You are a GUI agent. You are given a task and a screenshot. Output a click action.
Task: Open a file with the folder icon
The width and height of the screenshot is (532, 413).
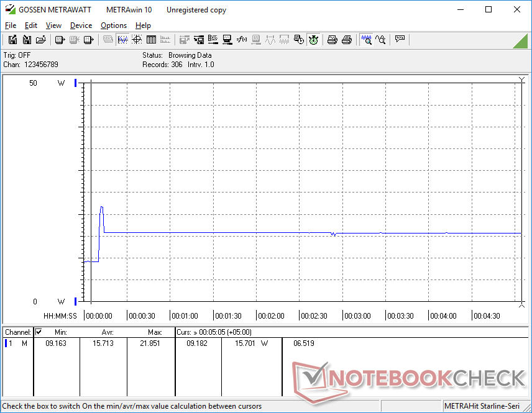tap(41, 40)
